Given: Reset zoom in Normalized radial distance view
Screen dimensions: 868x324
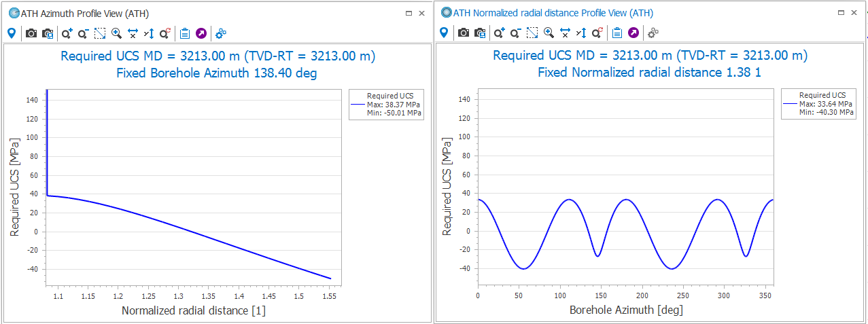Looking at the screenshot, I should pos(597,33).
